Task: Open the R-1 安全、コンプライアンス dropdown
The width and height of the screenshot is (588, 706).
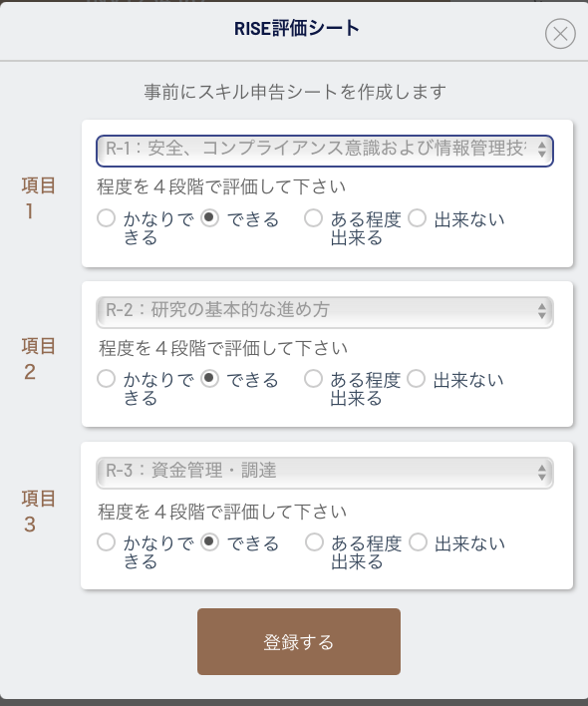Action: tap(324, 151)
